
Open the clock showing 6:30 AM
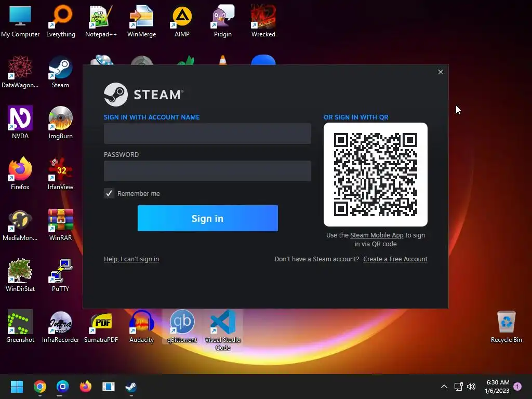click(497, 387)
